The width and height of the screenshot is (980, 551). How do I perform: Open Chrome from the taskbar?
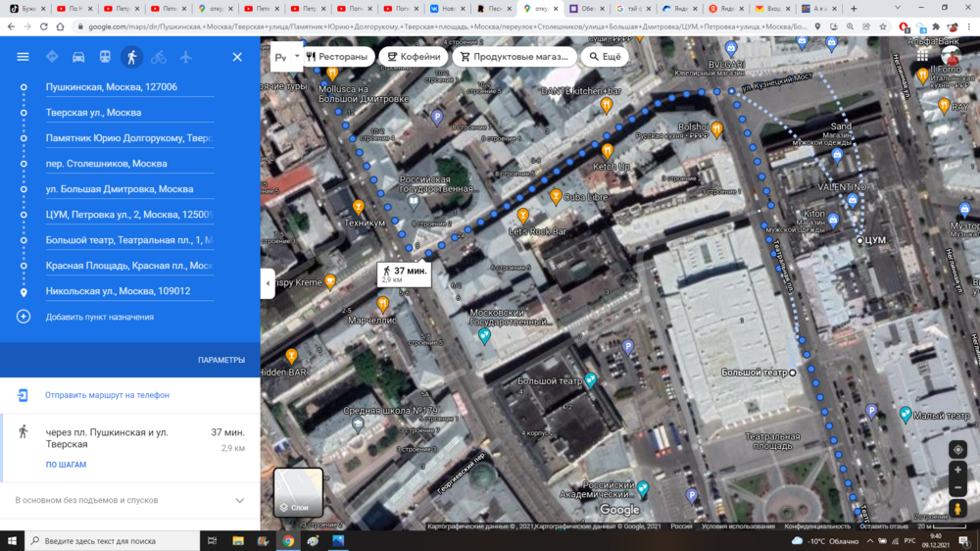click(288, 541)
